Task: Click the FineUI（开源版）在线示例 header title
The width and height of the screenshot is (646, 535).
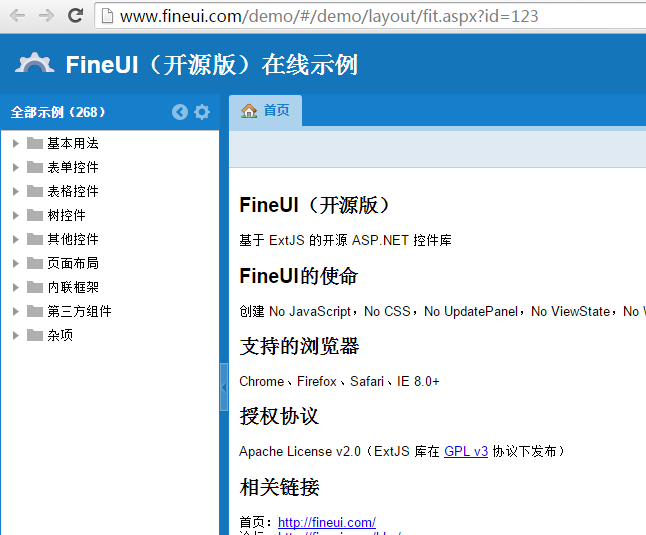Action: [x=212, y=65]
